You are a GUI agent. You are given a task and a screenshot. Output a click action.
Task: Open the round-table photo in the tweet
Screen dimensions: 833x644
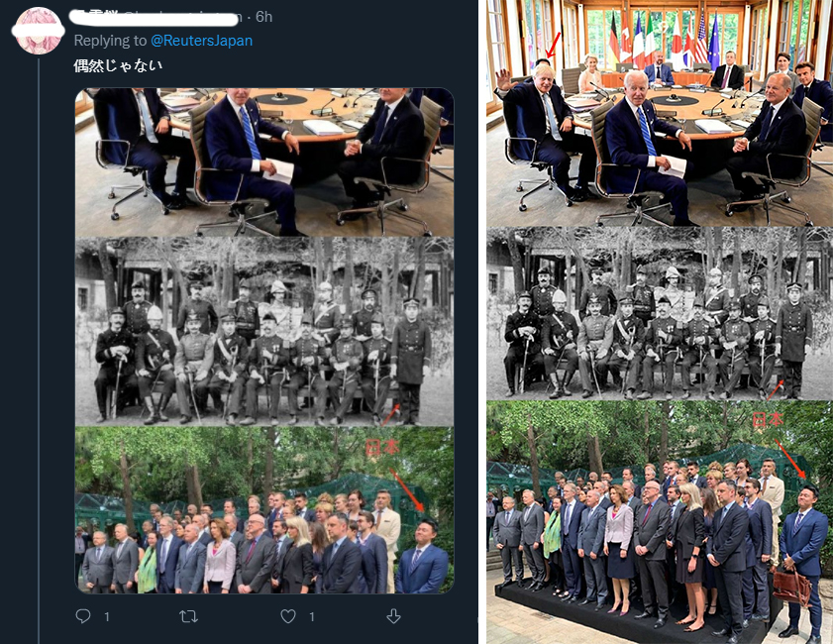click(x=264, y=162)
